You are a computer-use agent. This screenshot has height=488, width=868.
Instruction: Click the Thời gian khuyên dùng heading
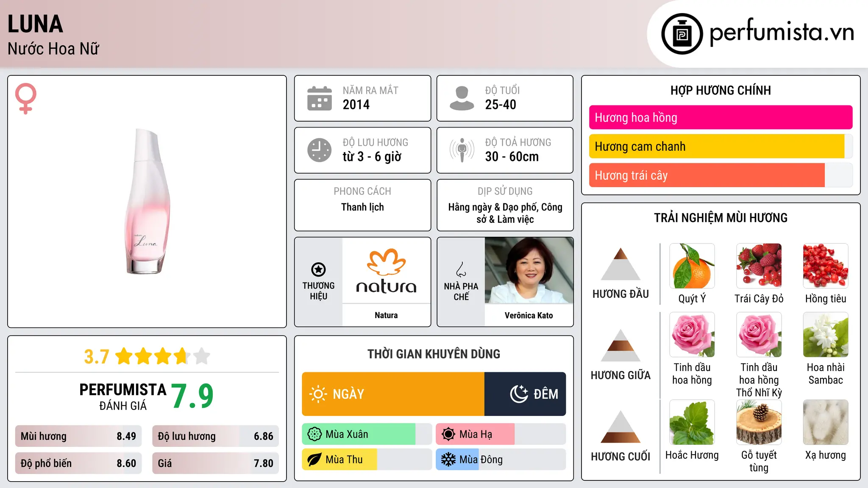(434, 354)
